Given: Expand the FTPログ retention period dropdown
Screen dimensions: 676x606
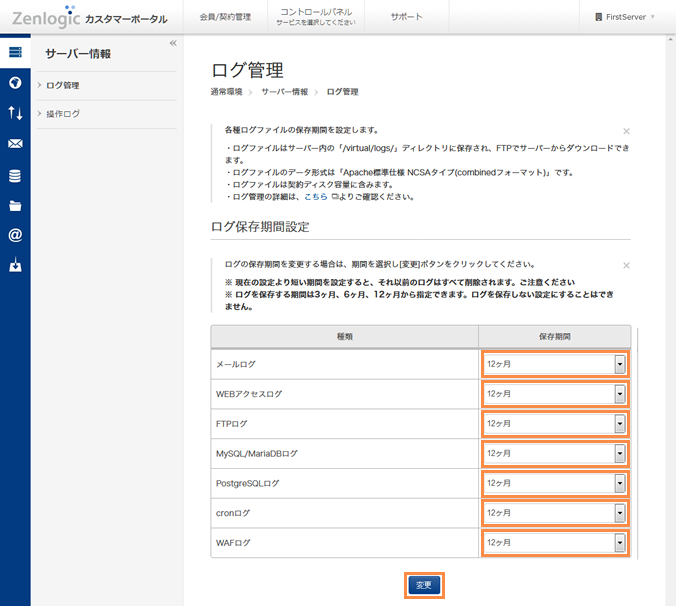Looking at the screenshot, I should click(x=555, y=424).
